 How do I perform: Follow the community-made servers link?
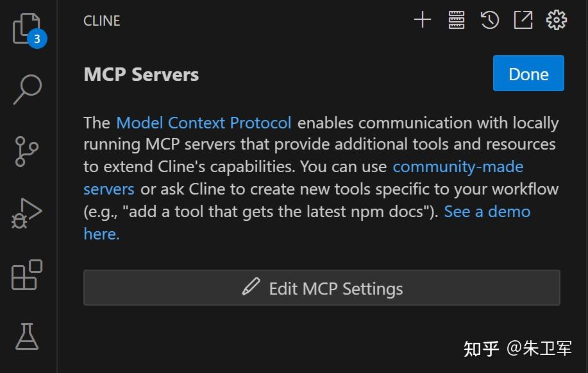[458, 167]
